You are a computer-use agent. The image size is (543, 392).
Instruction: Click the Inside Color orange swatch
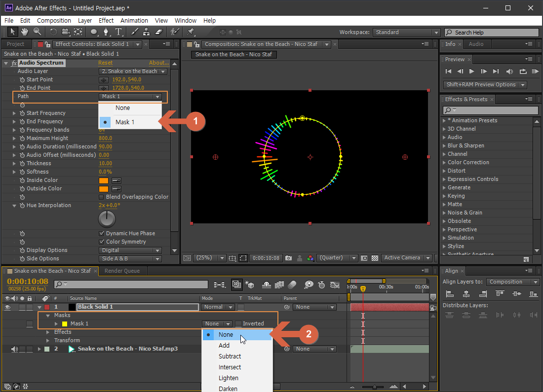[x=104, y=180]
